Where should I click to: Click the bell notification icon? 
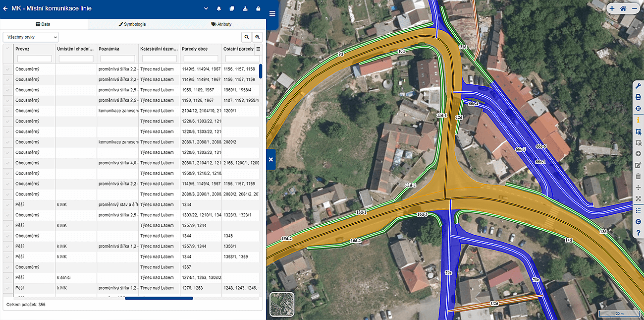(219, 9)
